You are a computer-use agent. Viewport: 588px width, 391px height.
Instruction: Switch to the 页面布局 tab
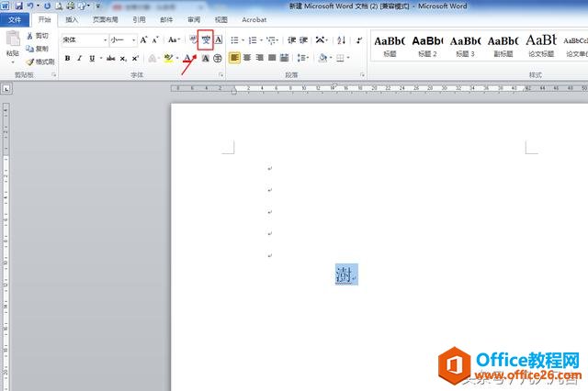(106, 19)
